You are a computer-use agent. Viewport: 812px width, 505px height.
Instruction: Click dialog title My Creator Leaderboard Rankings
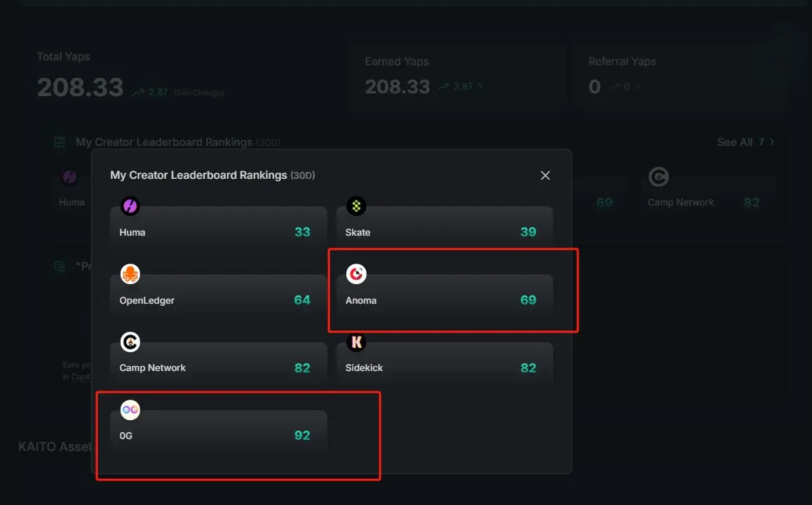click(x=198, y=175)
